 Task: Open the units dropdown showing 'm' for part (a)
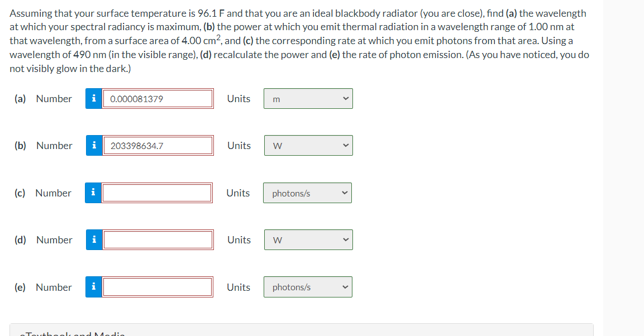click(308, 98)
